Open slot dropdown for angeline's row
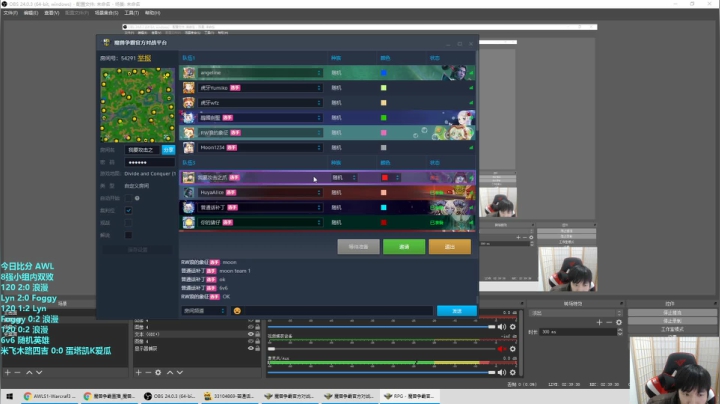720x404 pixels. click(319, 73)
